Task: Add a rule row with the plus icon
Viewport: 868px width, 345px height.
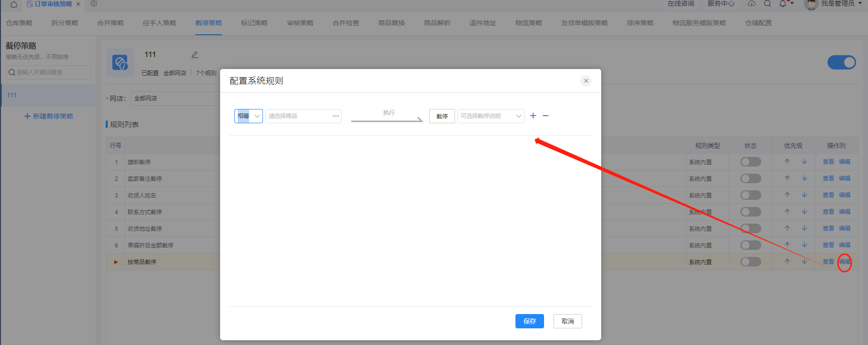Action: pos(533,116)
